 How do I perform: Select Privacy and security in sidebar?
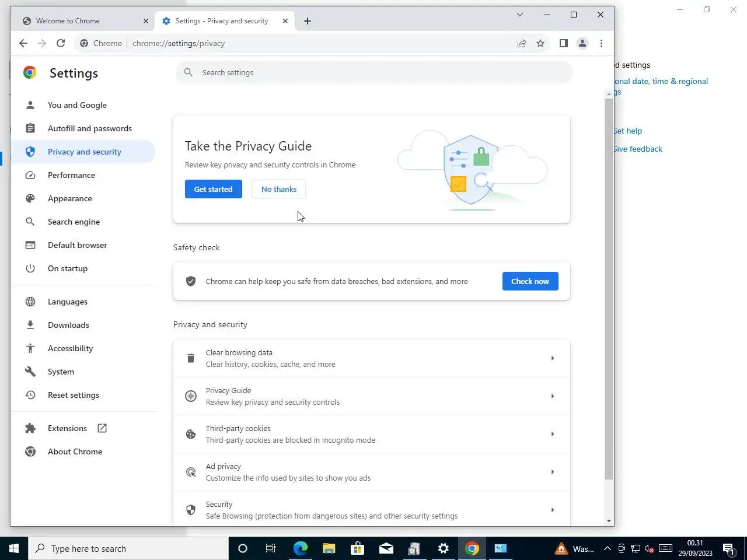coord(84,152)
